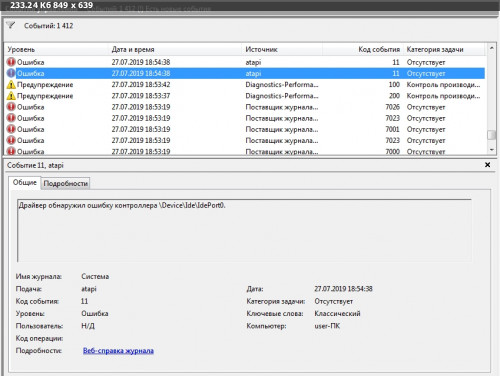Click the Событий: 1 412 counter

click(x=48, y=26)
